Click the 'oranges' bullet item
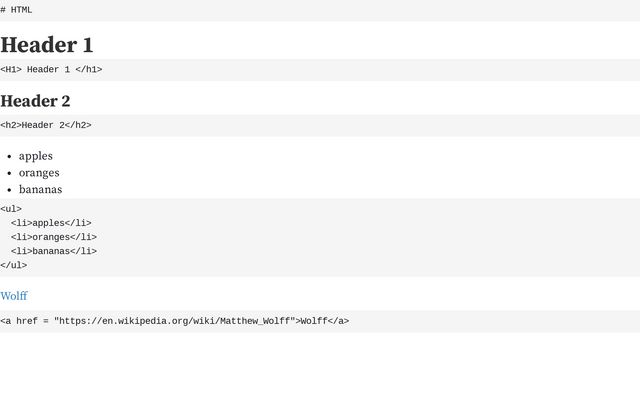640x400 pixels. coord(39,173)
